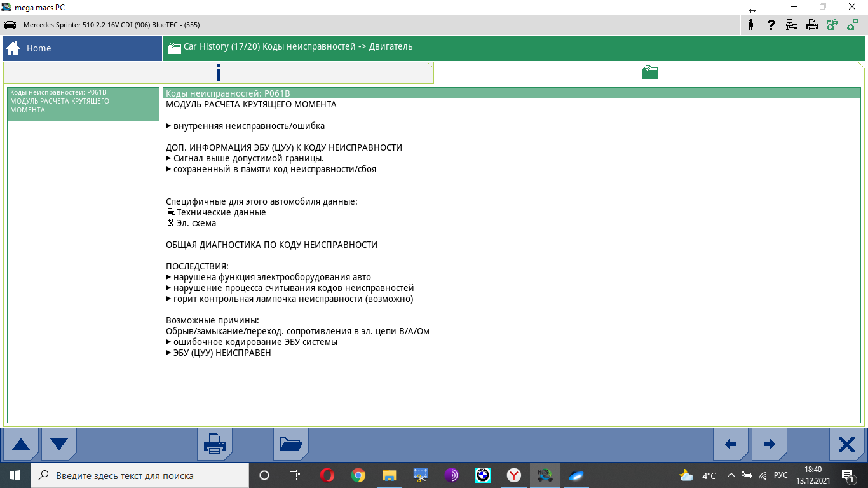This screenshot has height=488, width=868.
Task: Click the open folder button in bottom bar
Action: click(291, 444)
